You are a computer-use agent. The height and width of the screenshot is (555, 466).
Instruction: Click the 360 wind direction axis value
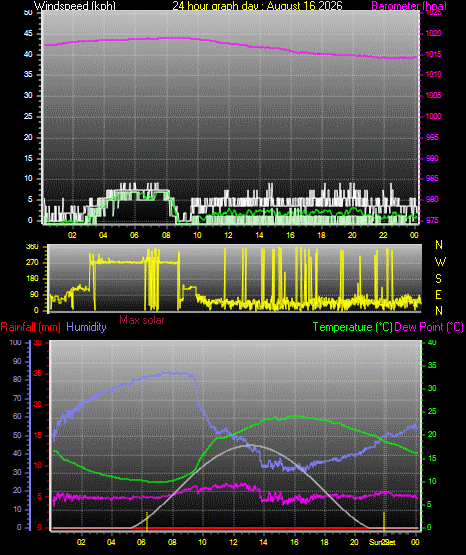pyautogui.click(x=32, y=247)
